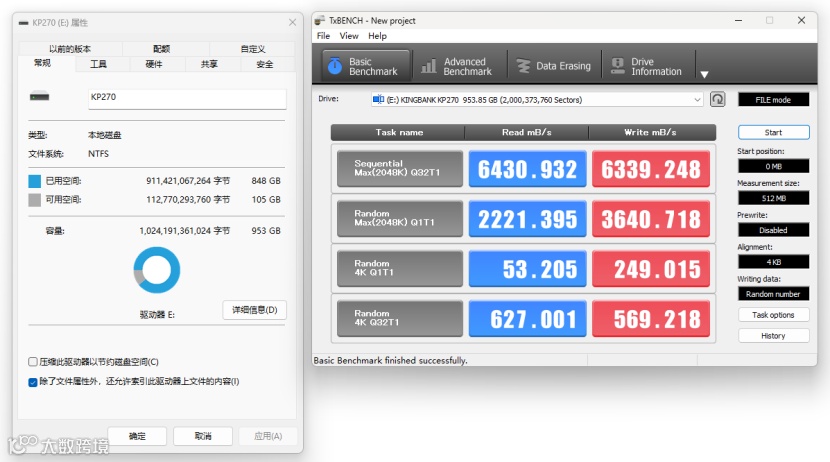Toggle FILE mode button
Screen dimensions: 830x462
point(773,99)
